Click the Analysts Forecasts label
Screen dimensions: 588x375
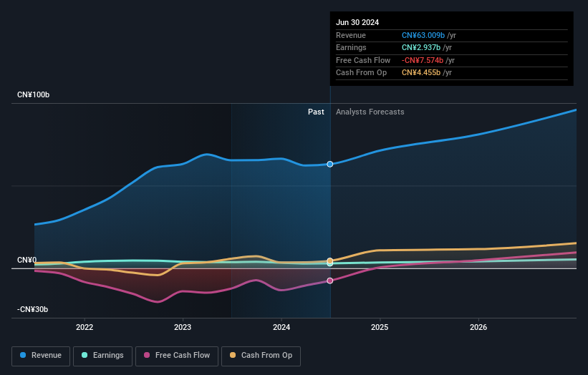click(370, 112)
